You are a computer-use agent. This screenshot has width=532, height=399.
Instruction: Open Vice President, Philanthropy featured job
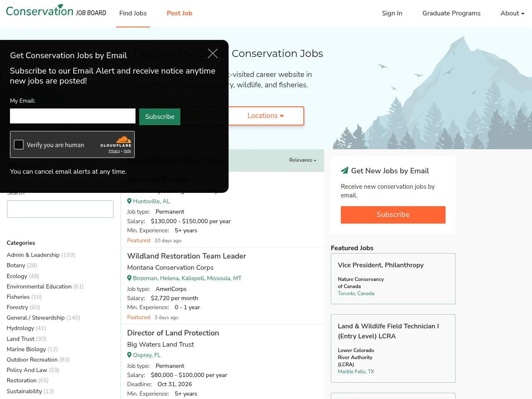381,265
